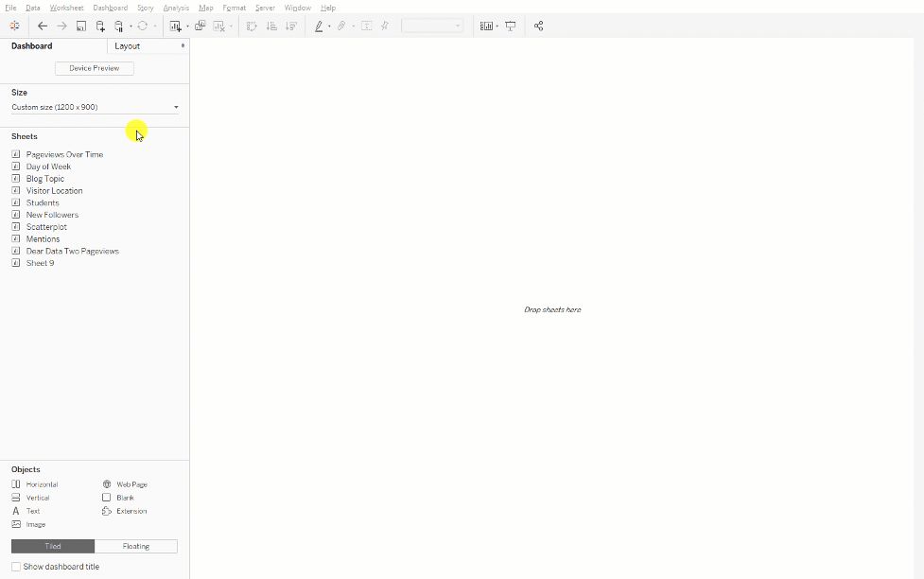
Task: Switch to Floating layout mode
Action: pyautogui.click(x=136, y=547)
